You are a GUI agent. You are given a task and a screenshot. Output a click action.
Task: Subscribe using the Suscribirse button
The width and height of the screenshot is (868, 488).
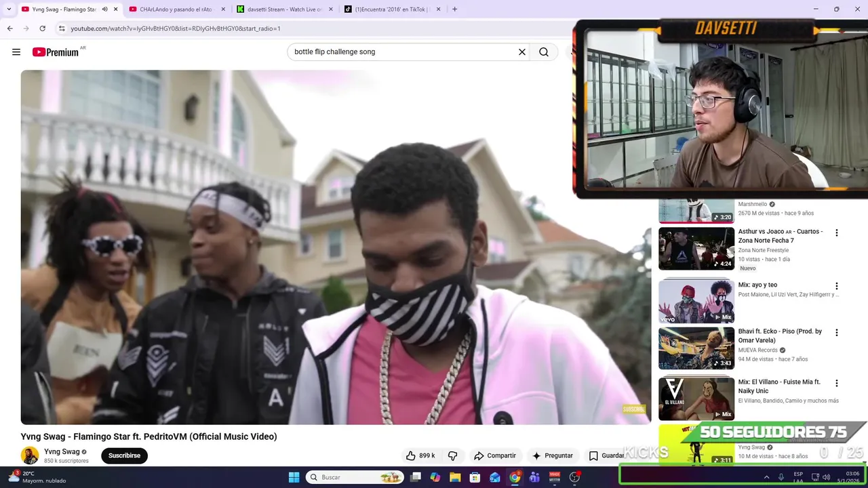pyautogui.click(x=124, y=455)
